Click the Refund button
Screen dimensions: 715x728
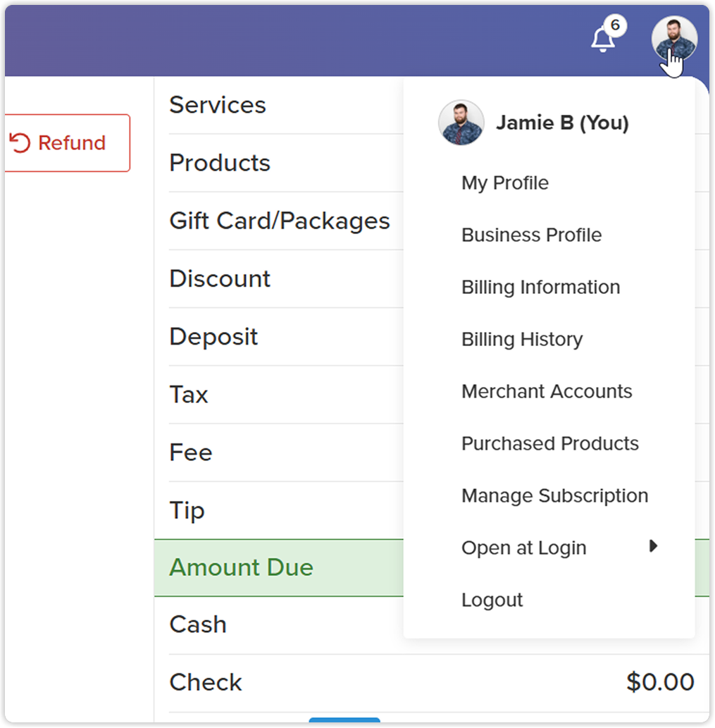click(x=68, y=143)
